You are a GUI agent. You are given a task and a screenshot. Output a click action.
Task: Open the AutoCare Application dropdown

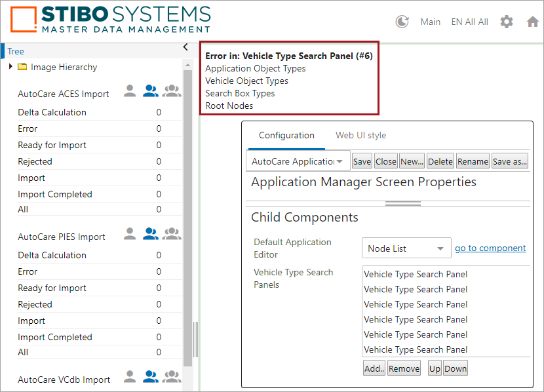[x=298, y=161]
